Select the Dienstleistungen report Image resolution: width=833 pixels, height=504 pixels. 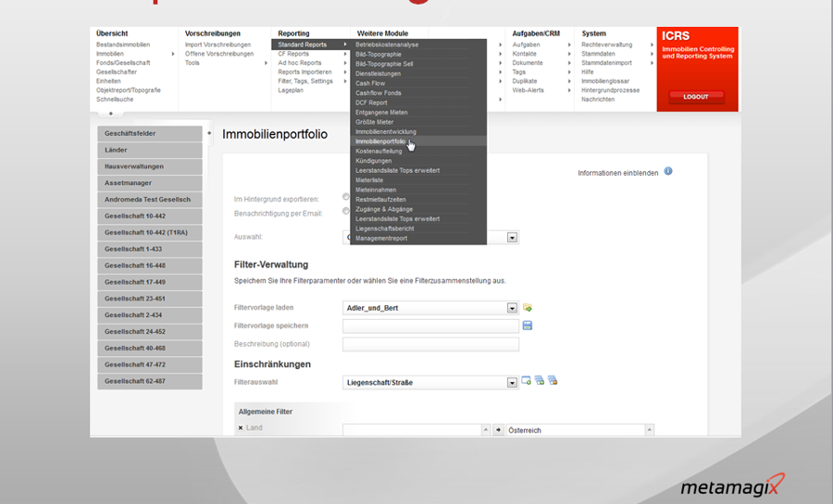(x=378, y=74)
